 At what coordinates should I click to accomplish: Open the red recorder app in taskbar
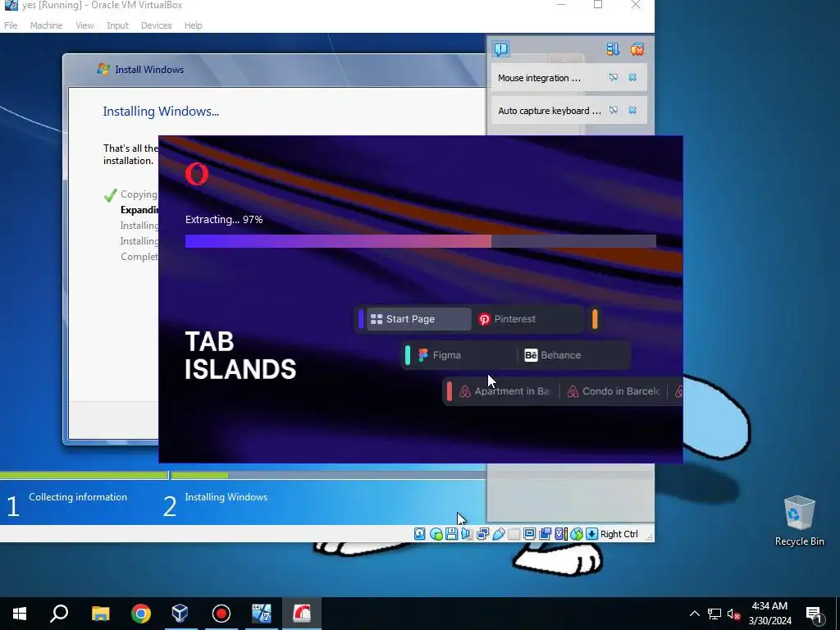221,614
